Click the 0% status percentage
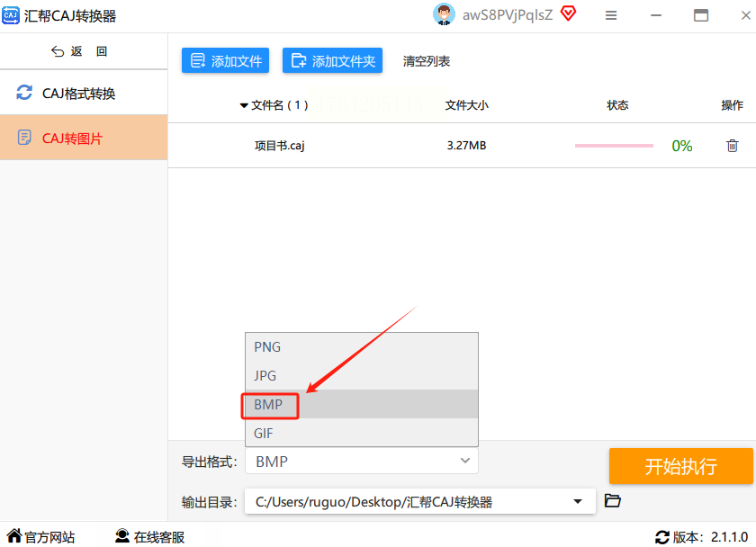The width and height of the screenshot is (756, 547). (x=682, y=146)
